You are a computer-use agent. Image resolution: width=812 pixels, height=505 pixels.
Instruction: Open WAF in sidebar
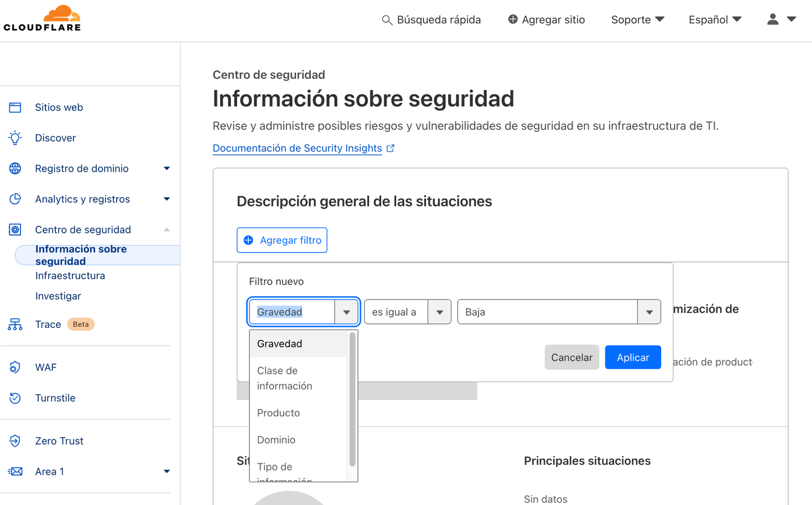coord(46,367)
